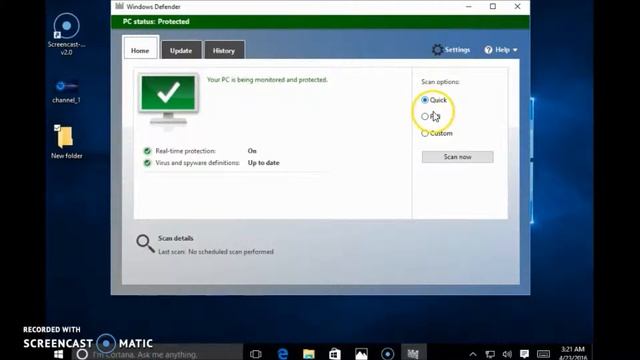Screen dimensions: 640x360
Task: Click the Scan details magnifier icon
Action: click(x=145, y=243)
